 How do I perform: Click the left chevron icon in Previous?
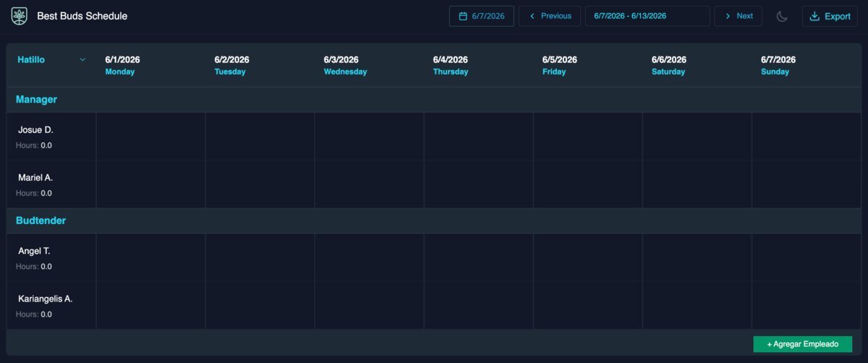point(532,16)
